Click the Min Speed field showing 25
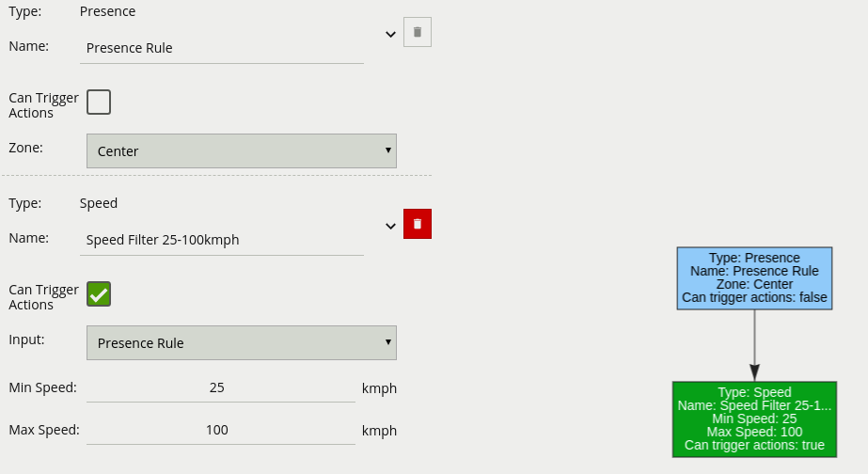Viewport: 868px width, 474px height. click(220, 387)
